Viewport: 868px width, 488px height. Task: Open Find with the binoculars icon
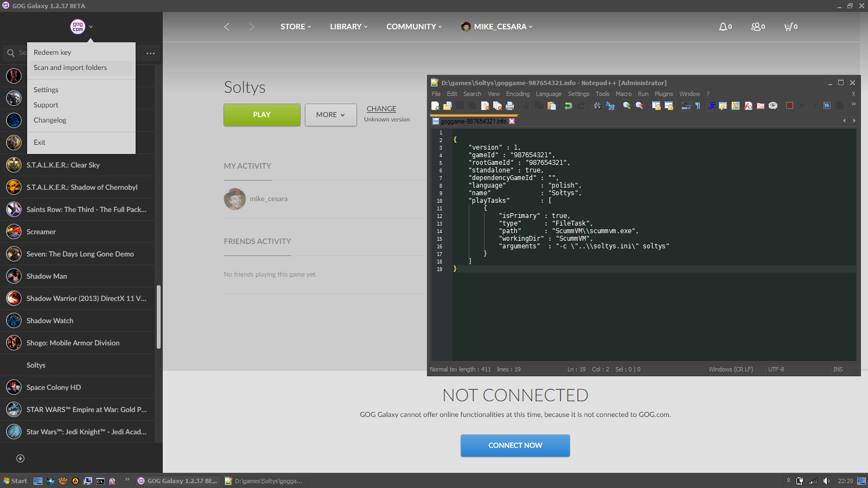coord(597,106)
